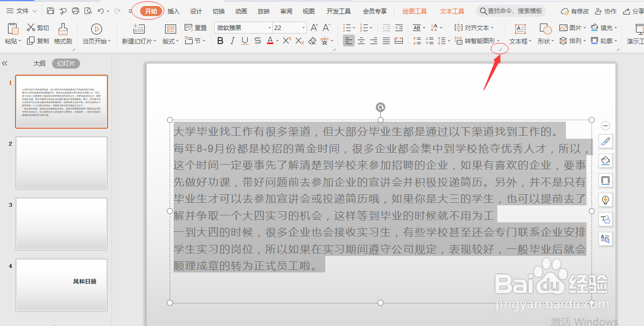Copy selection using 复制
The image size is (644, 326).
coord(38,41)
